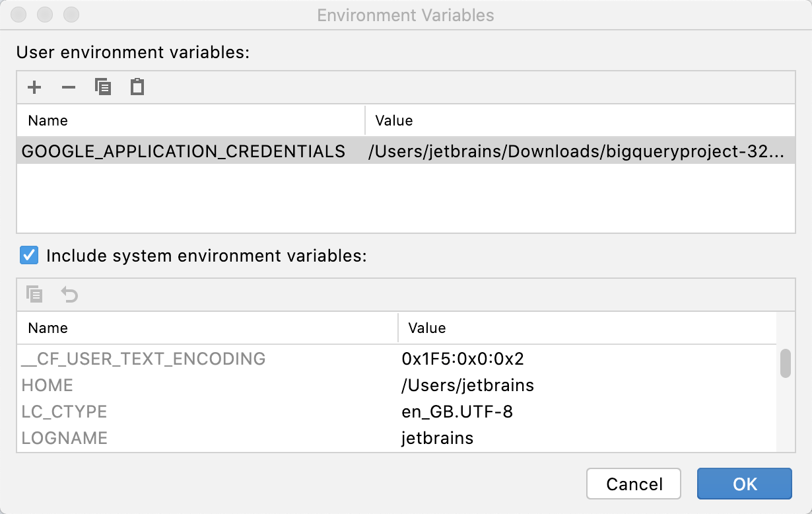Revert system environment variable changes
The width and height of the screenshot is (812, 514).
pyautogui.click(x=69, y=294)
